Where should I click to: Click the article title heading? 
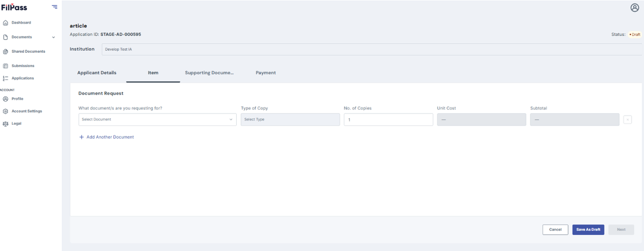(x=78, y=26)
